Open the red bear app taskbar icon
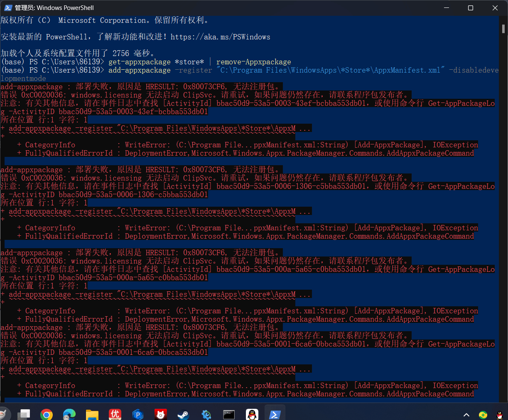The height and width of the screenshot is (420, 508). [x=160, y=414]
